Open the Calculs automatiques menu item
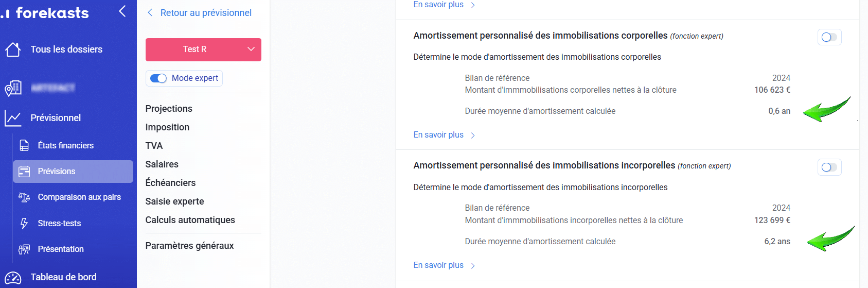Screen dimensions: 868x288 [190, 220]
